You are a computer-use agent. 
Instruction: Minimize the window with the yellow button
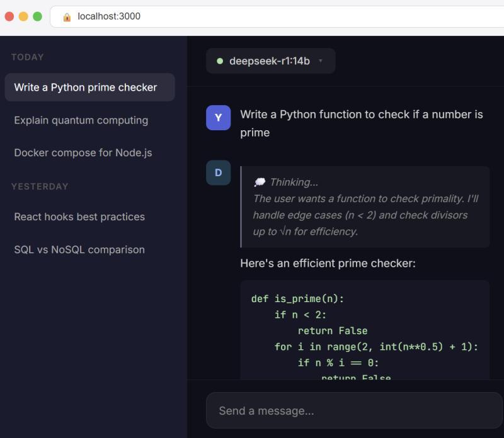pyautogui.click(x=23, y=16)
